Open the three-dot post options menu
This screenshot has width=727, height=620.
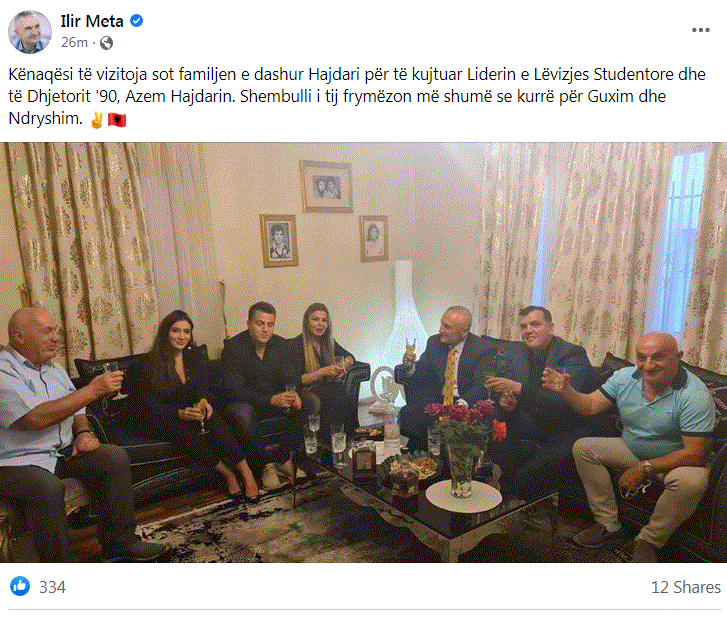[701, 30]
